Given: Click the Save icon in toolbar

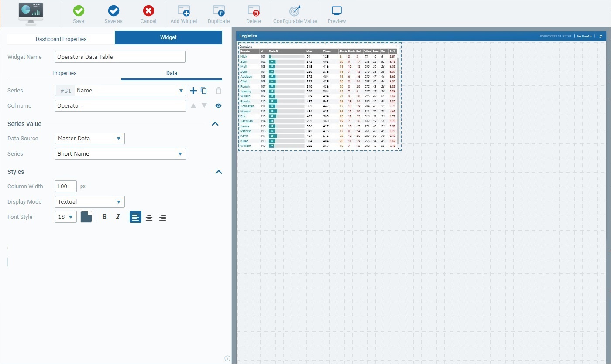Looking at the screenshot, I should (x=79, y=12).
